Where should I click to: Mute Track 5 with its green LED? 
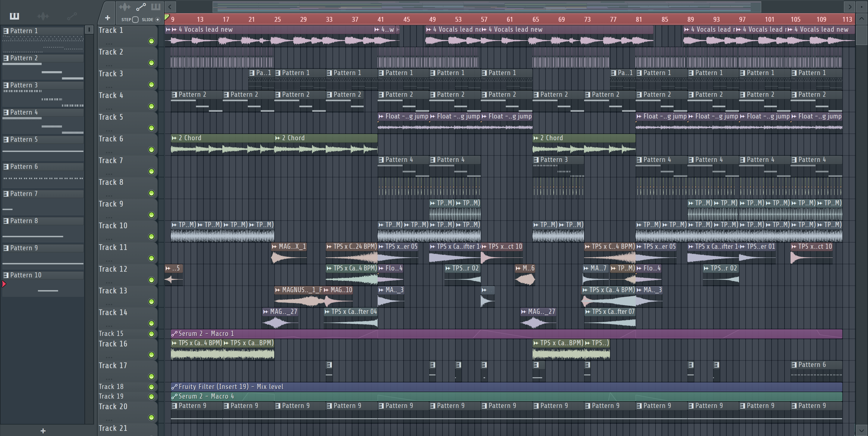[151, 128]
